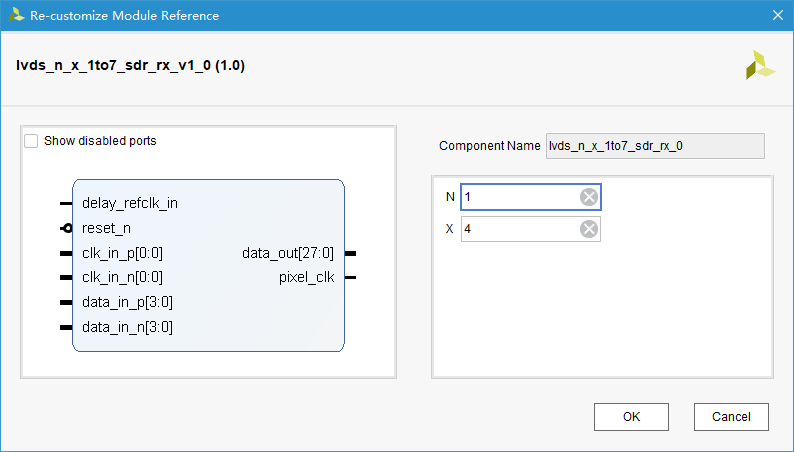Screen dimensions: 794x452
Task: Click the lvds_n_x_1to7_sdr_rx_v1_0 heading text
Action: point(130,66)
